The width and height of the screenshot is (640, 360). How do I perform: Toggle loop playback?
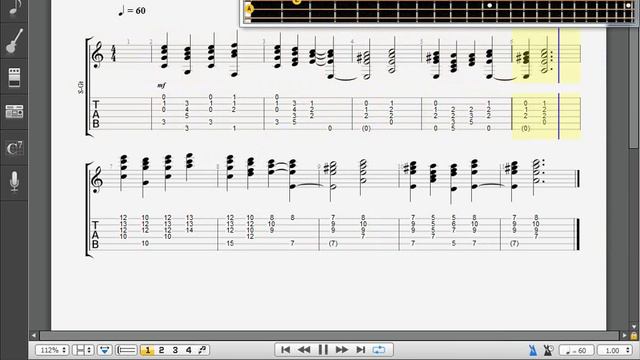pyautogui.click(x=379, y=350)
